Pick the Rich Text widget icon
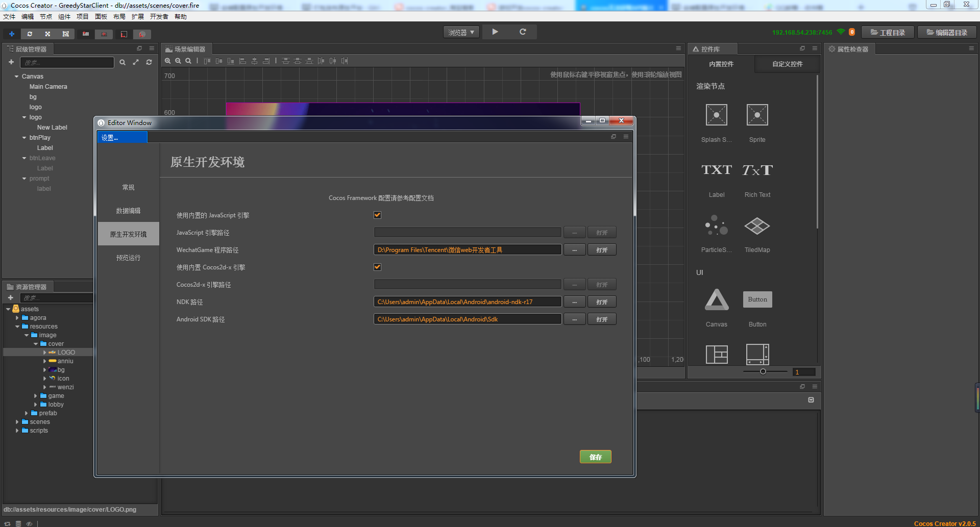The image size is (980, 527). coord(757,170)
